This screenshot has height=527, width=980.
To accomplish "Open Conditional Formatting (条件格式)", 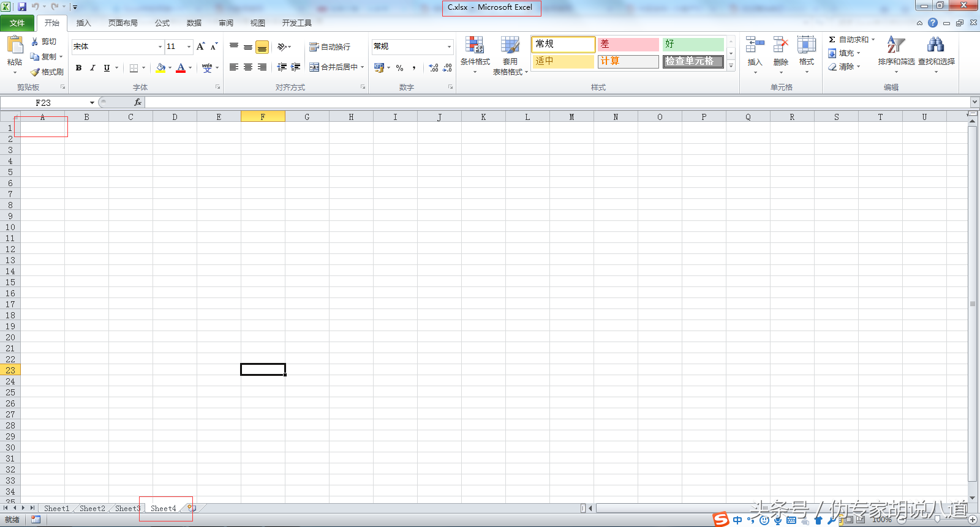I will (475, 55).
